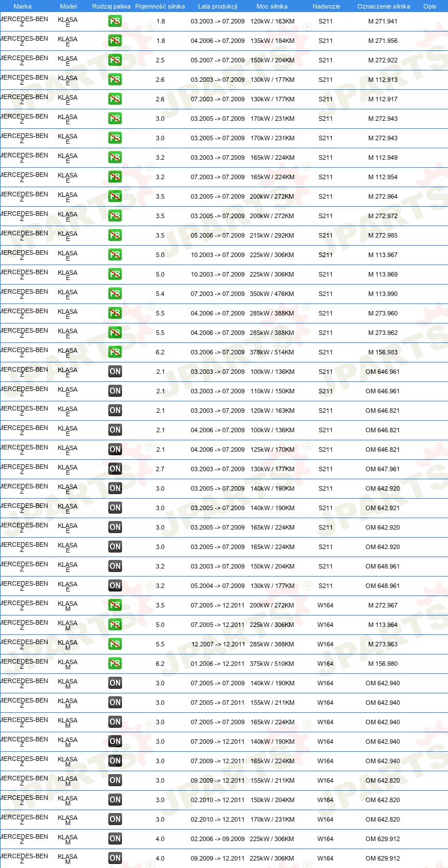Click the ON icon in the 07.2005 -> 07.2011 row
Screen dimensions: 448x868
pyautogui.click(x=115, y=703)
